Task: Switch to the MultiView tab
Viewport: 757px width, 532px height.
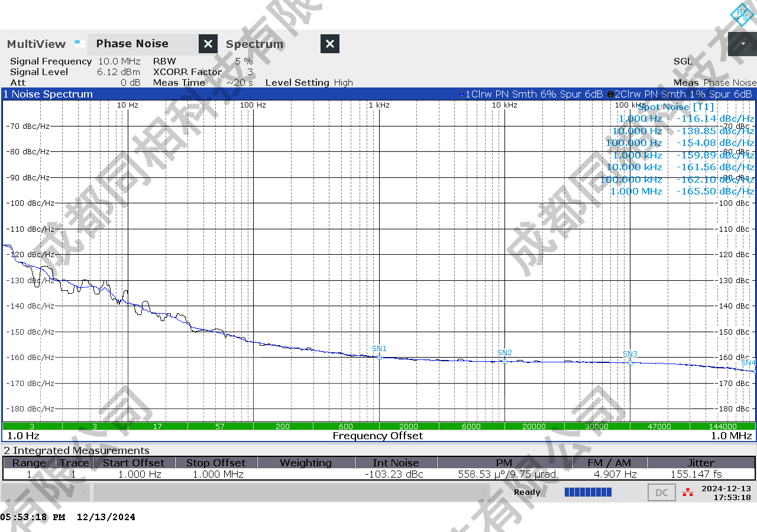Action: coord(36,44)
